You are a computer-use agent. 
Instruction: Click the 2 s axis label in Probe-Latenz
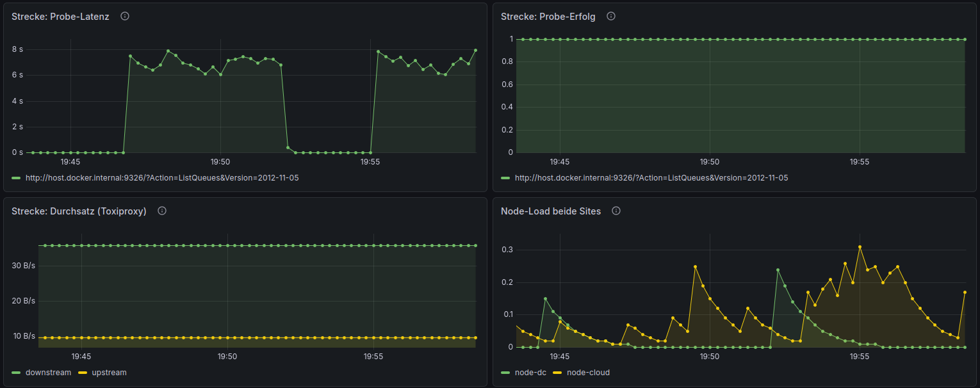(x=17, y=127)
